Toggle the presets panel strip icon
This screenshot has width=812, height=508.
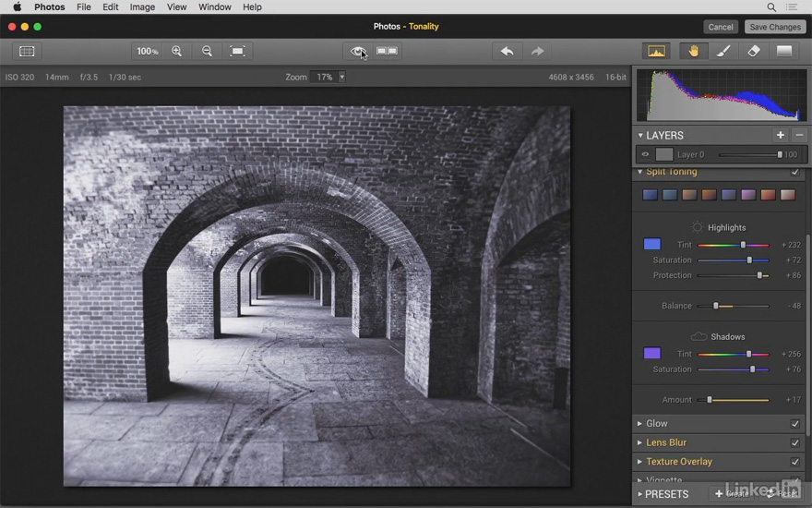[27, 51]
